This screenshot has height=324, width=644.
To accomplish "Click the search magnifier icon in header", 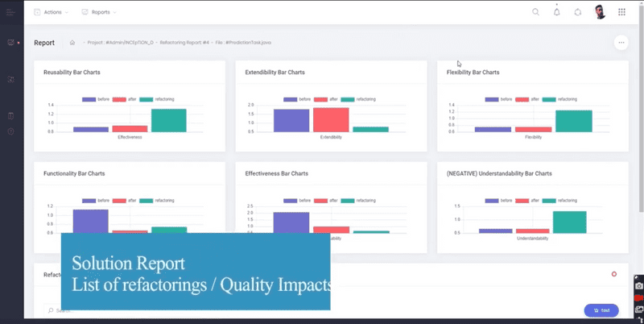I will [536, 12].
